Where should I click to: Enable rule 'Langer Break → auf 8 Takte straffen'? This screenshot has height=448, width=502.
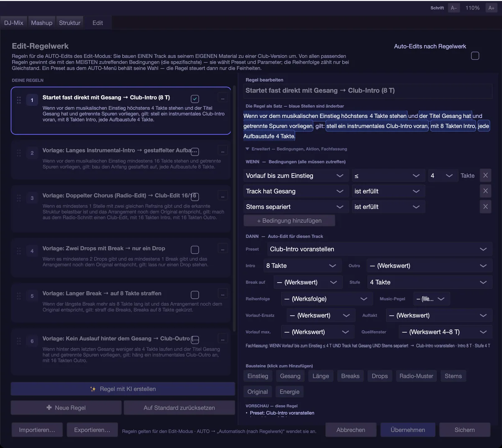195,295
